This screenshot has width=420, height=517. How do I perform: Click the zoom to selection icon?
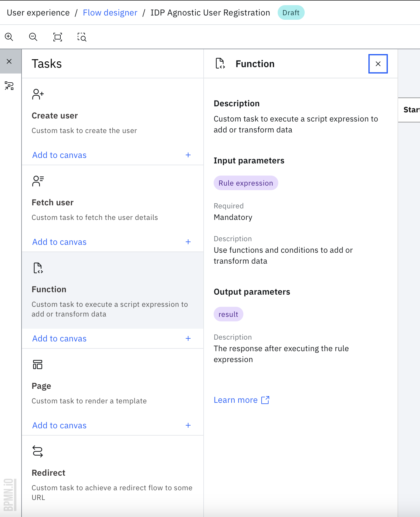[82, 37]
